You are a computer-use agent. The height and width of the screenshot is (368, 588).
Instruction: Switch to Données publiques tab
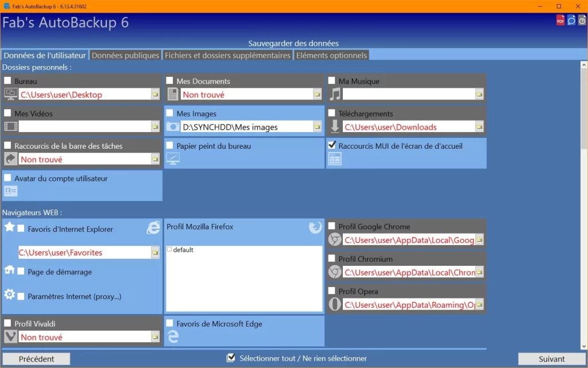click(x=125, y=55)
